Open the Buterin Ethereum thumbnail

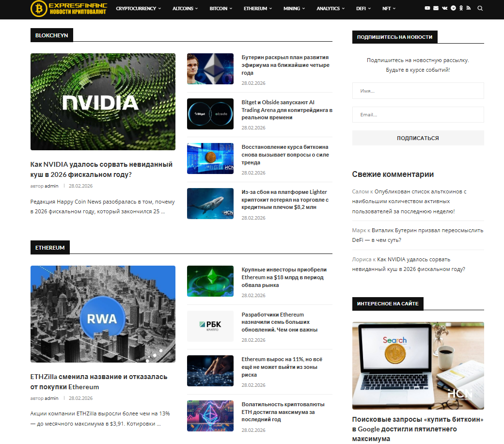210,69
